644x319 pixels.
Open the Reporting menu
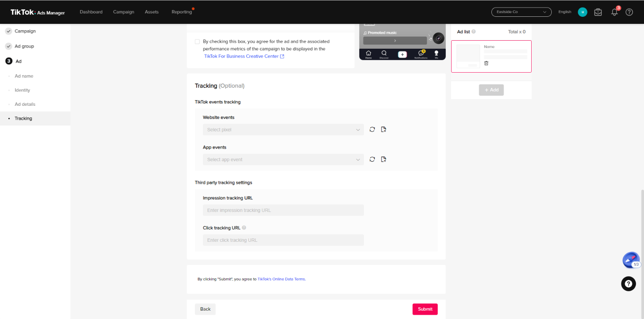tap(182, 12)
